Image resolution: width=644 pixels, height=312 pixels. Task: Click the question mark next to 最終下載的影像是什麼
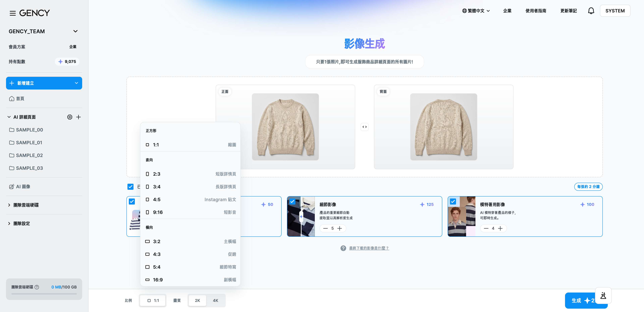(x=343, y=248)
